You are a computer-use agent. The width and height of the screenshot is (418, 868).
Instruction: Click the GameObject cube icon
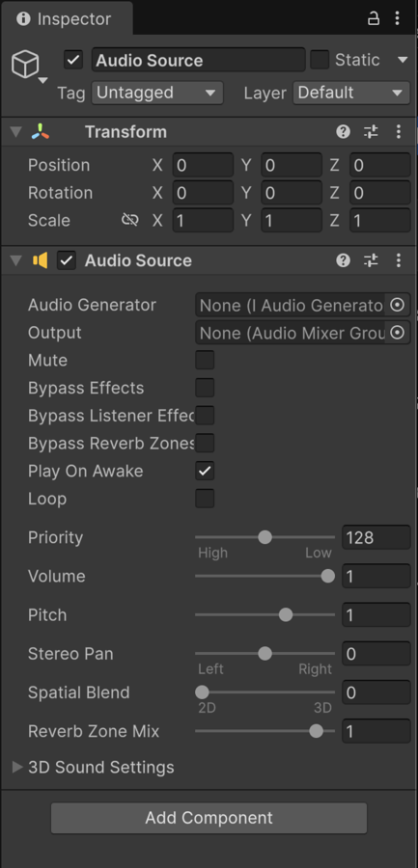tap(25, 64)
